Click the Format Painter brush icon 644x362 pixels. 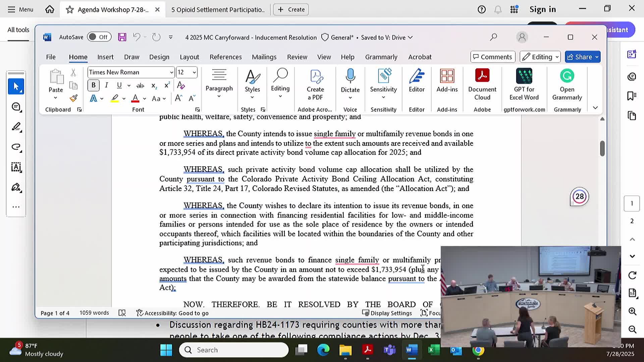click(x=73, y=98)
